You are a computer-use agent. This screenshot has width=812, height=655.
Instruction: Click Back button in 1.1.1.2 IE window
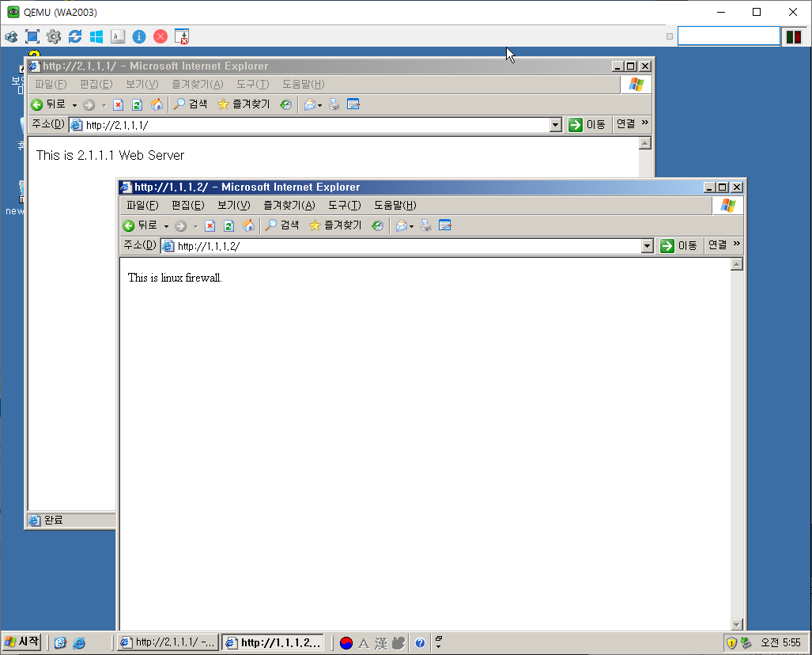[x=140, y=225]
